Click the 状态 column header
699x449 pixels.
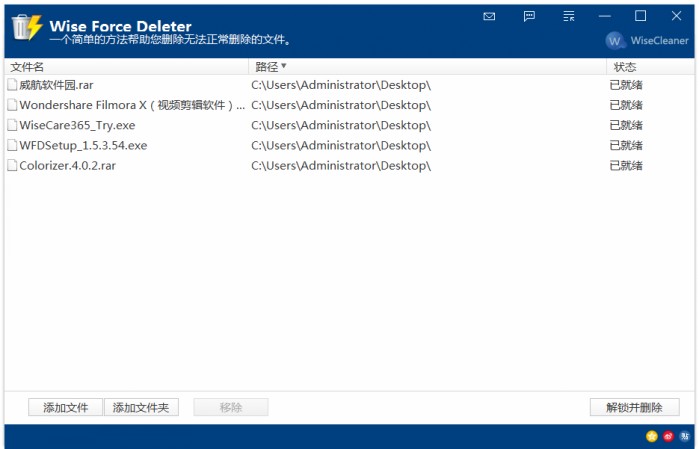[x=650, y=67]
